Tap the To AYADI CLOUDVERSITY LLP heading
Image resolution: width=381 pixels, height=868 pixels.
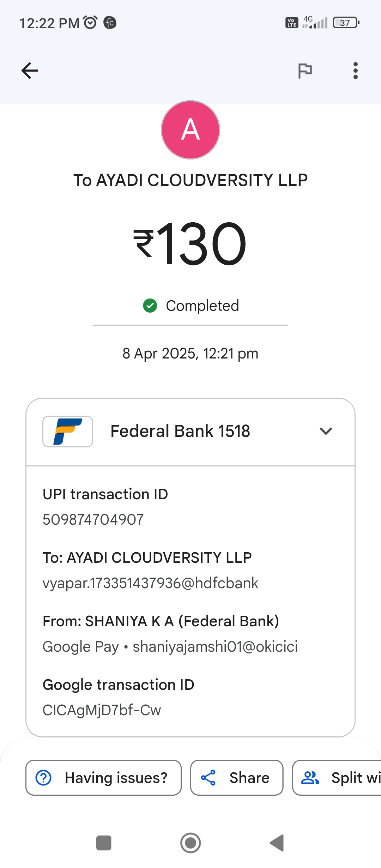[x=190, y=180]
